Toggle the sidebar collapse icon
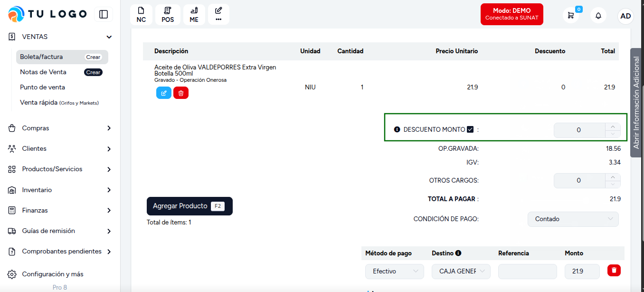 [104, 14]
